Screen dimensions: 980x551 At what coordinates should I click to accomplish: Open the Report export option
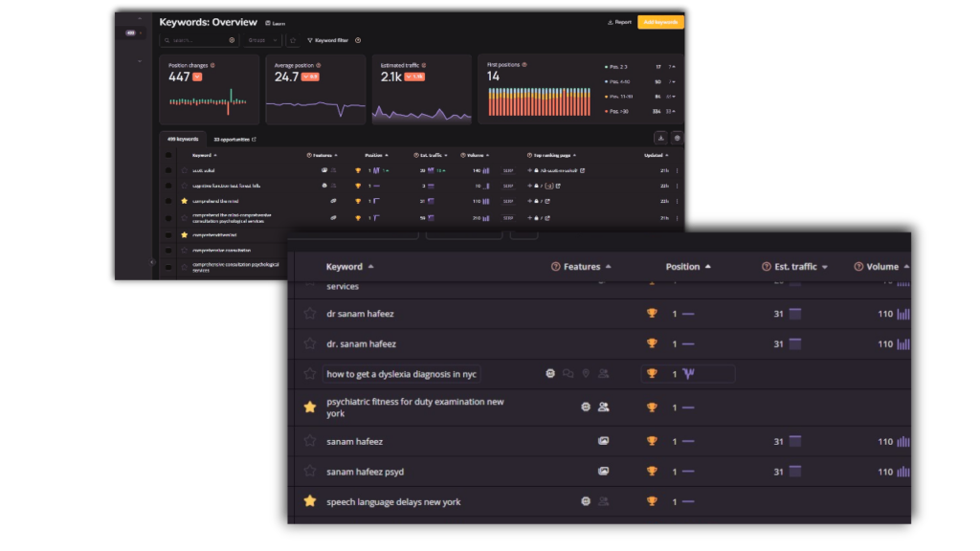pos(619,22)
